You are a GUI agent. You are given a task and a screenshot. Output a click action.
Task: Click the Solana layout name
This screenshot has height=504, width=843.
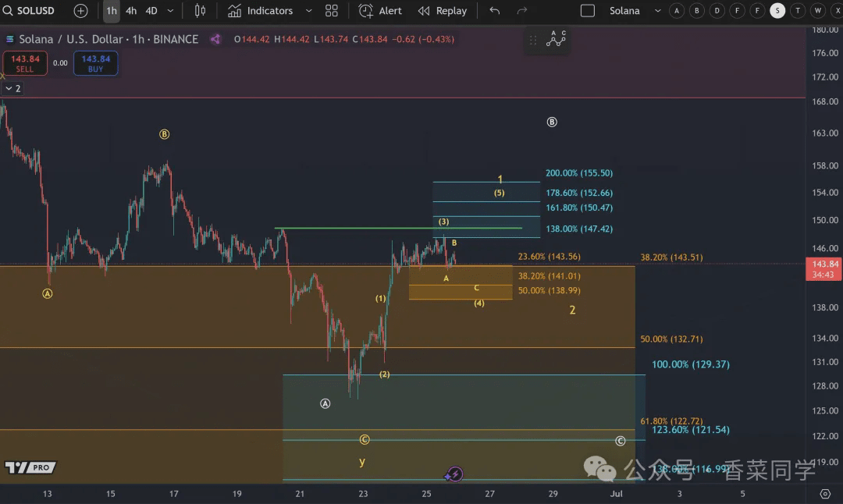click(x=624, y=11)
